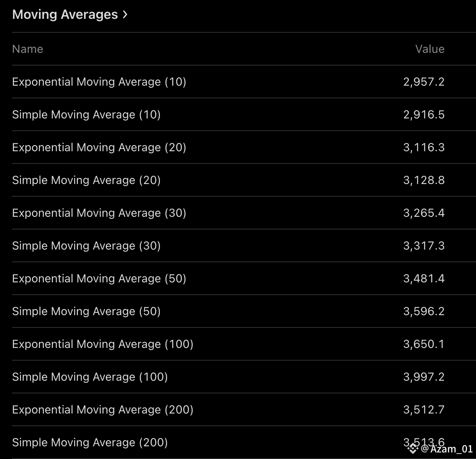Expand the Moving Averages chevron arrow
The width and height of the screenshot is (476, 459).
click(125, 15)
